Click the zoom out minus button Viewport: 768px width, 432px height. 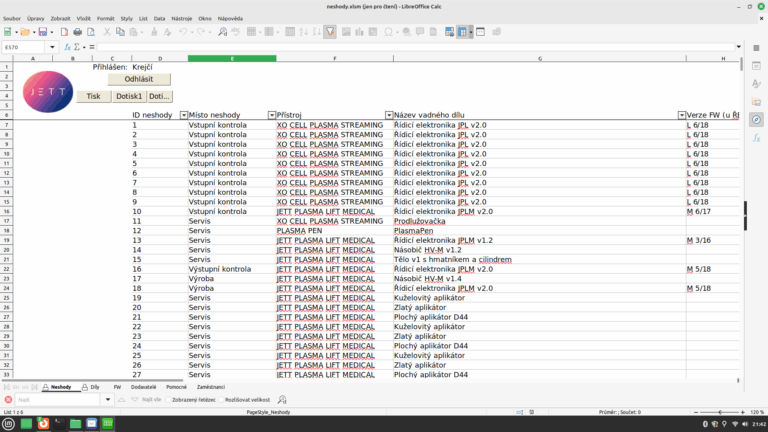coord(696,412)
